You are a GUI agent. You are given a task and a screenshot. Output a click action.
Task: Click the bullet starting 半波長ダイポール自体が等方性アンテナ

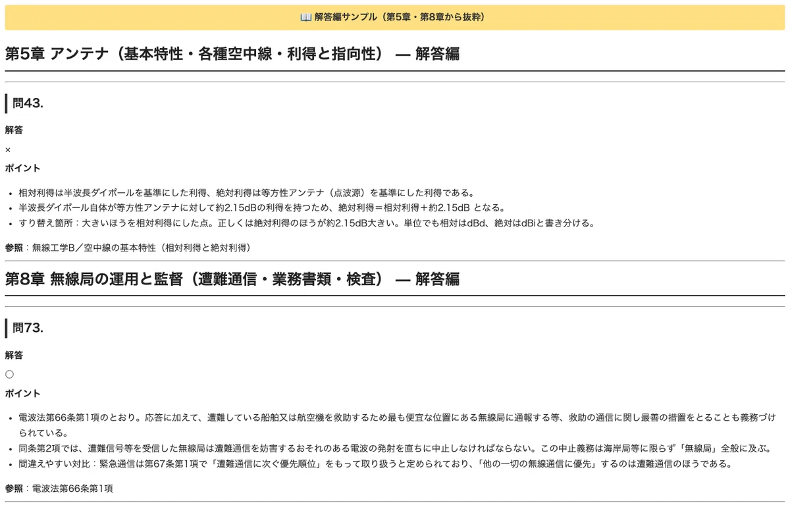(x=262, y=208)
